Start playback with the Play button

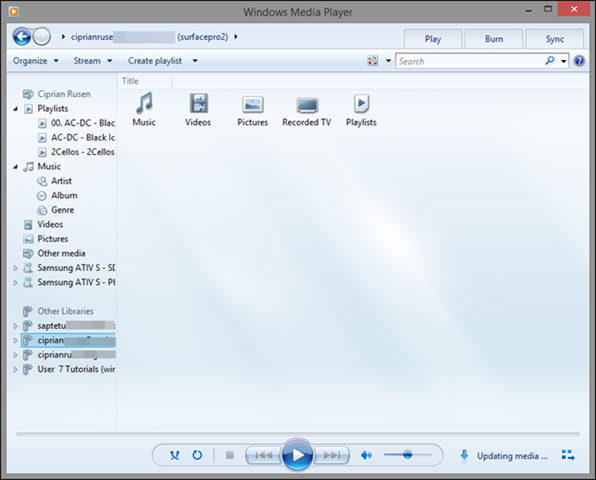point(298,455)
